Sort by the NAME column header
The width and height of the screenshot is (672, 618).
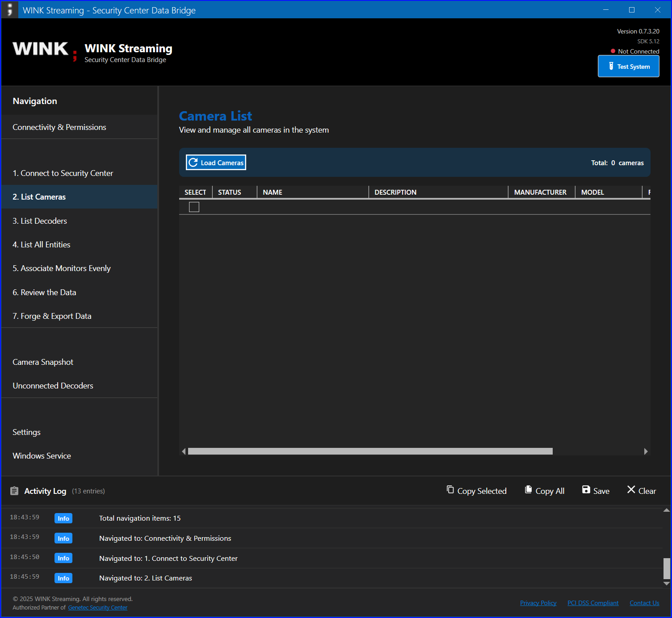point(313,192)
